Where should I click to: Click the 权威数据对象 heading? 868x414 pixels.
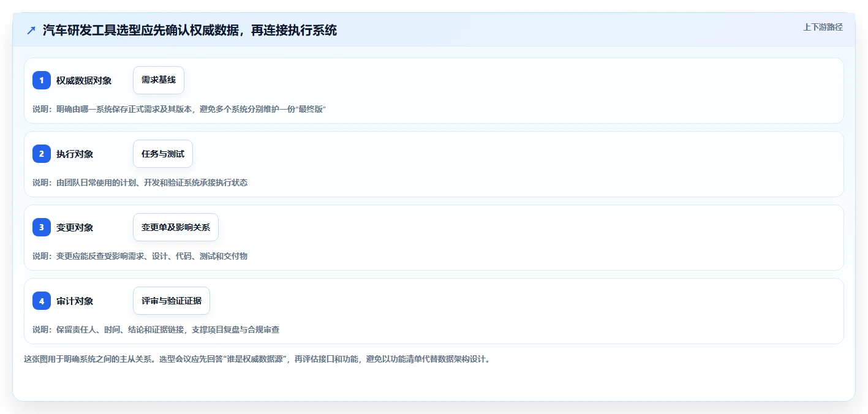[x=84, y=80]
